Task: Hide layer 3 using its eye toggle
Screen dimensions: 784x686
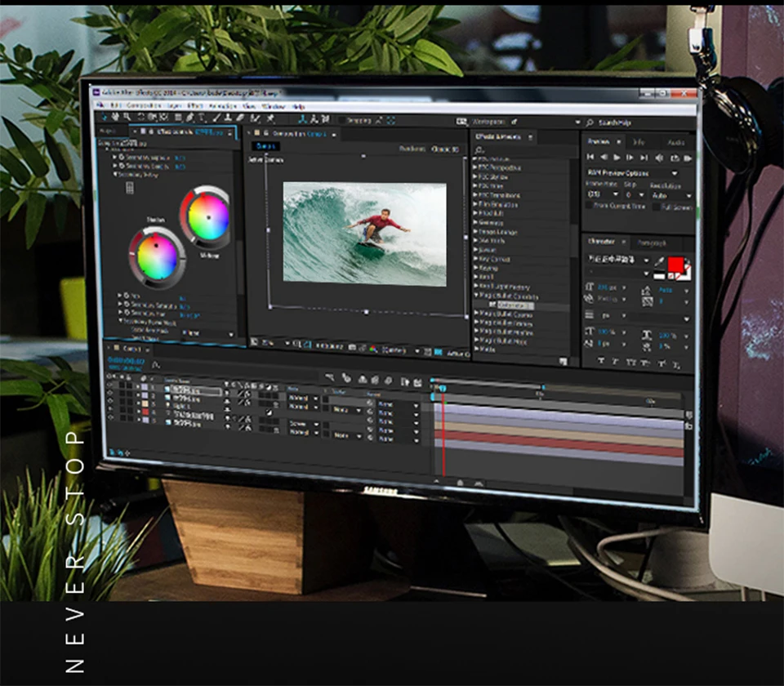Action: 109,400
